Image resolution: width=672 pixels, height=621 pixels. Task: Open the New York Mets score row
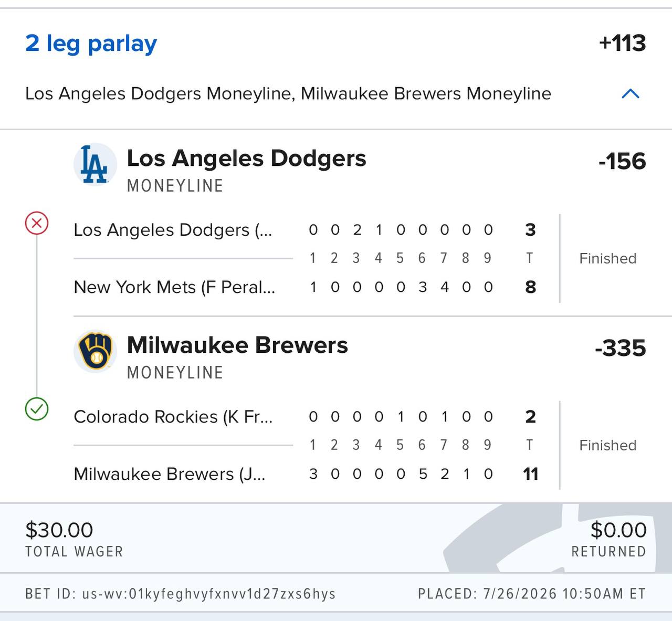point(305,287)
